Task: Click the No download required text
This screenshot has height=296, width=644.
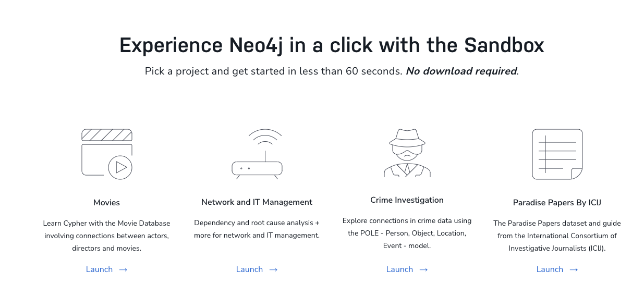Action: 461,71
